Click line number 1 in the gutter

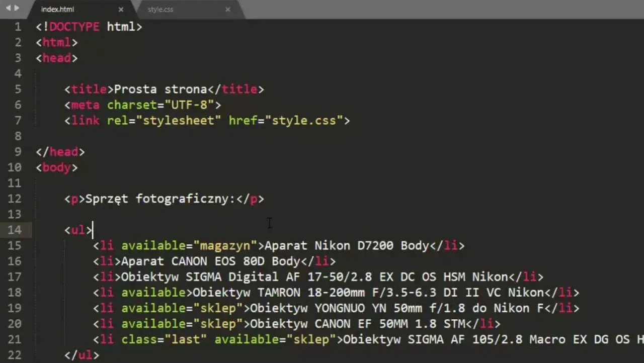[x=18, y=27]
